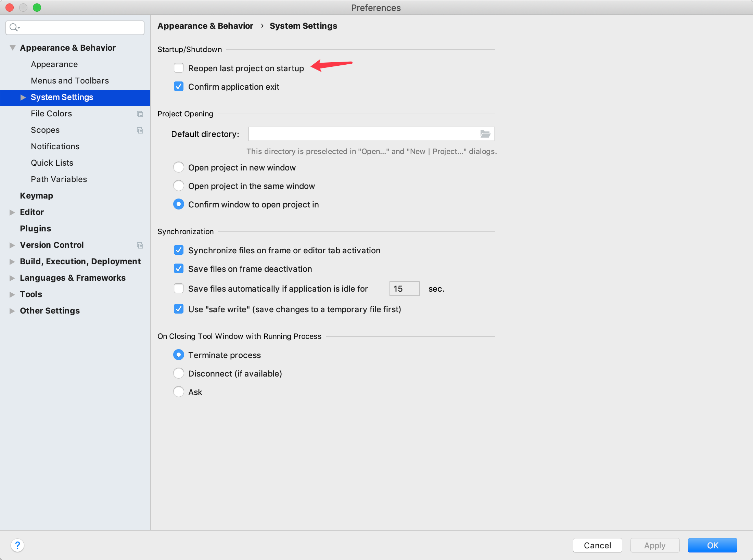Viewport: 753px width, 560px height.
Task: Click the search magnifier icon
Action: click(x=14, y=27)
